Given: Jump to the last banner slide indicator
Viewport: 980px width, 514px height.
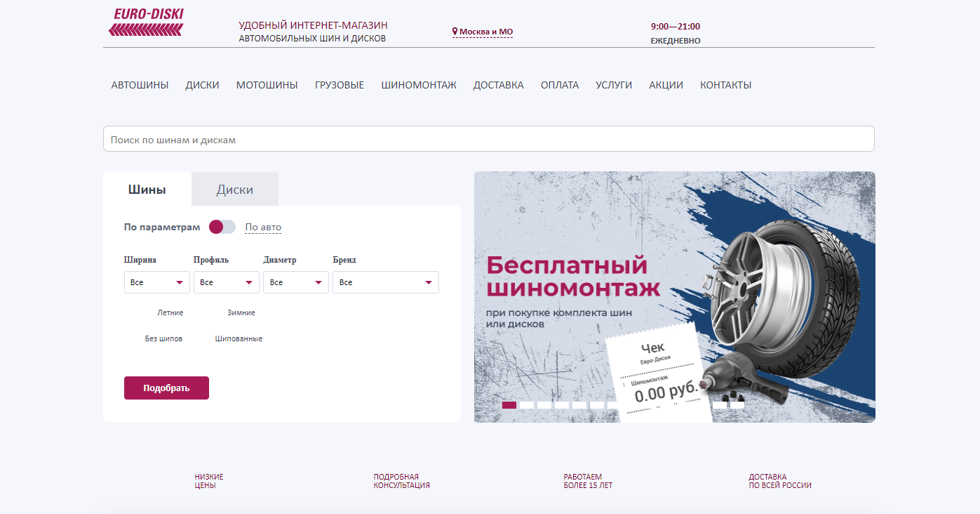Looking at the screenshot, I should coord(737,405).
